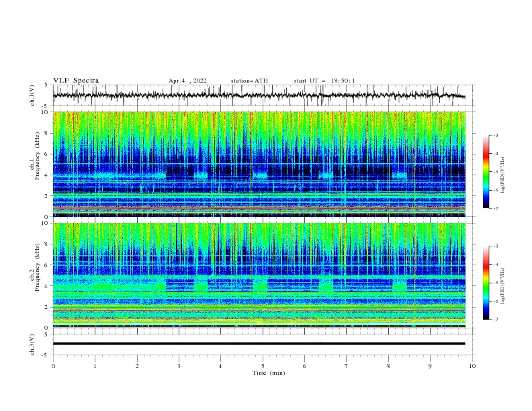Click the log(PSD) label beside ch.1 colorbar
Screen dimensions: 532x411
point(503,175)
